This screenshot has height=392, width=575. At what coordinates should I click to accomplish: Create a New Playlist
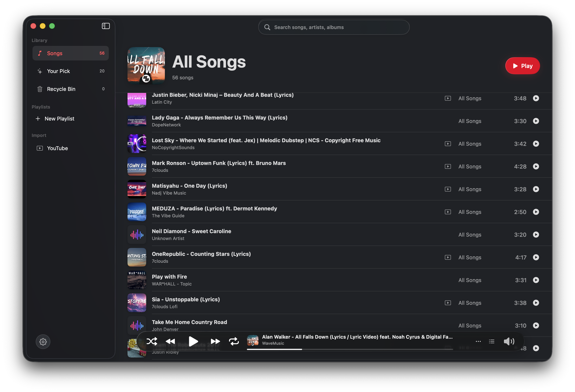[x=55, y=119]
